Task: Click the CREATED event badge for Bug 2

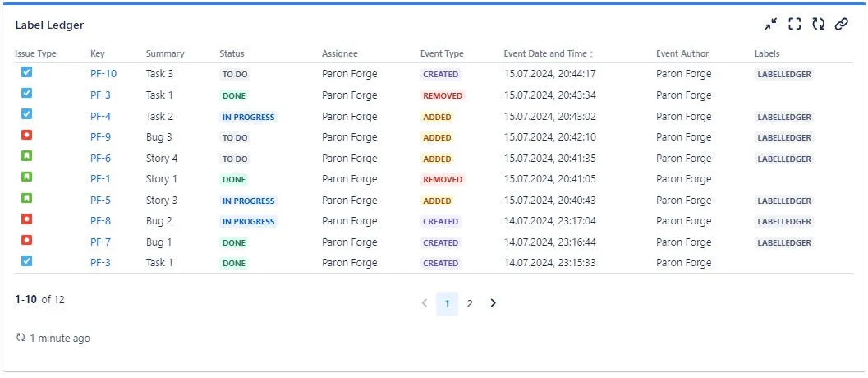Action: click(x=441, y=221)
